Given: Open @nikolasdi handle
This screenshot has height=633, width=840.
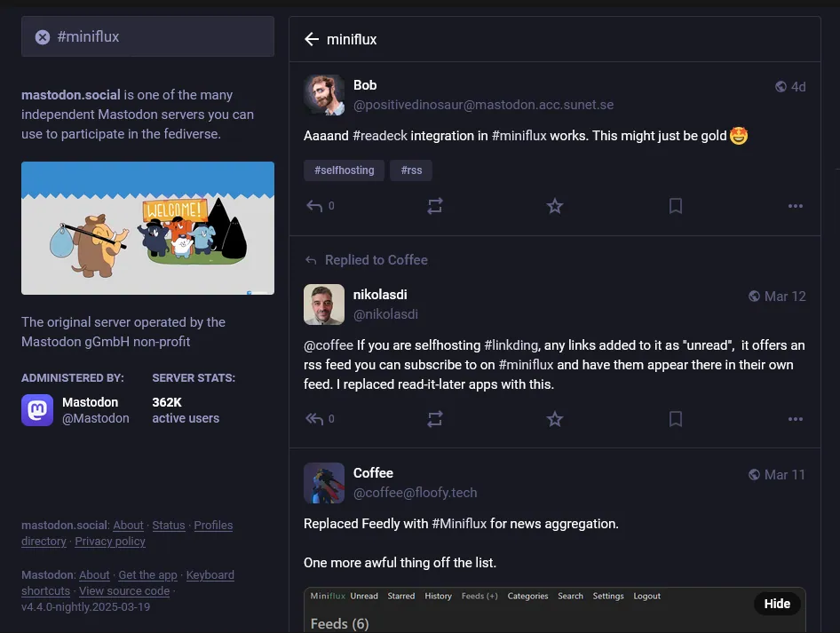Looking at the screenshot, I should (385, 313).
